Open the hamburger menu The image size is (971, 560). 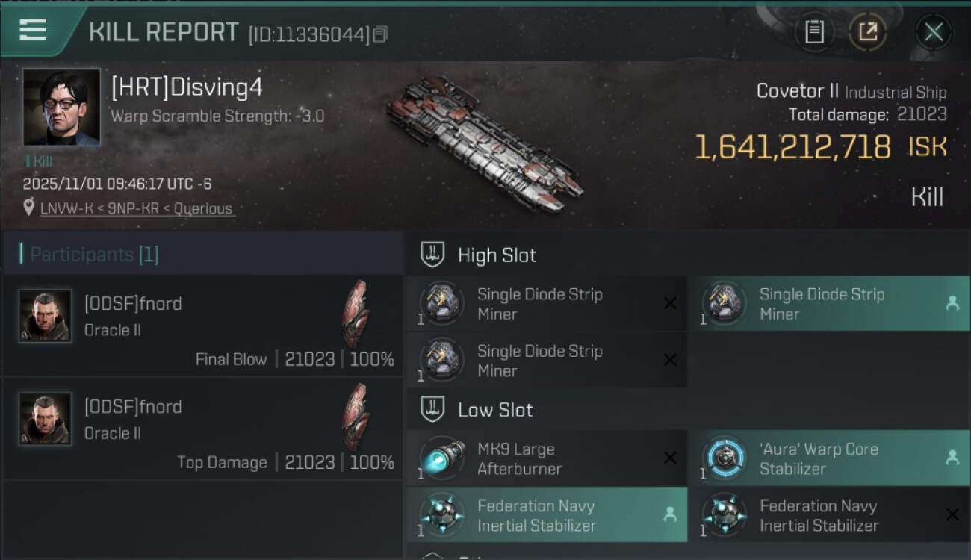[x=33, y=30]
